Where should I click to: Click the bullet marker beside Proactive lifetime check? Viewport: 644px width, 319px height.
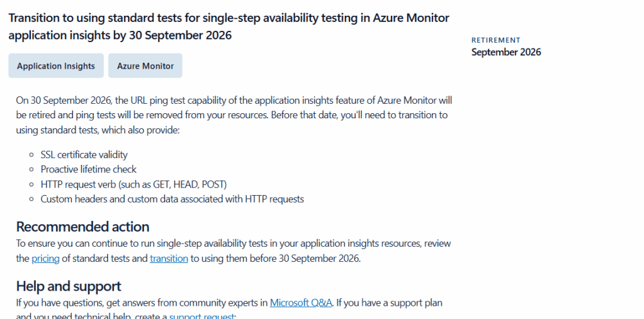32,169
